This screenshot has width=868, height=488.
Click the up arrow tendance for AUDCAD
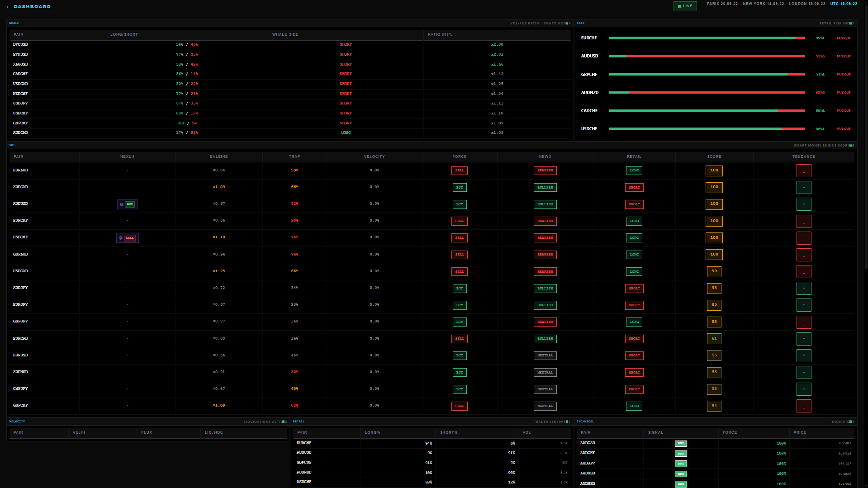(x=803, y=188)
